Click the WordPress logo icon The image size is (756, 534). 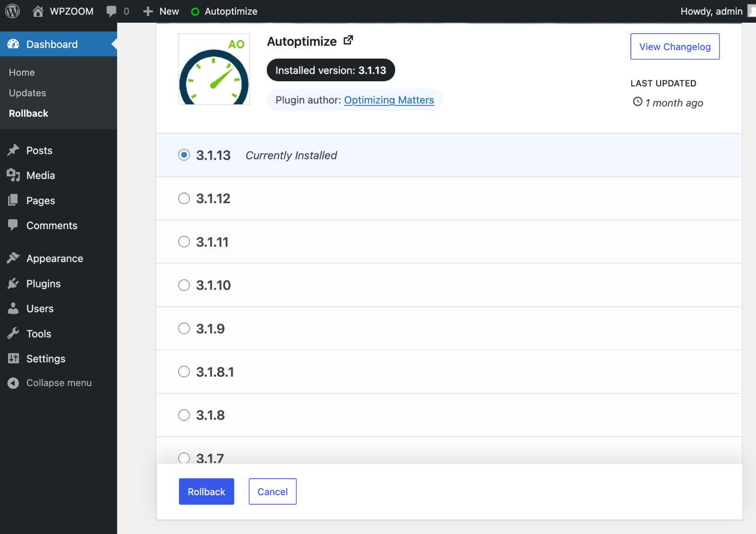(x=12, y=11)
